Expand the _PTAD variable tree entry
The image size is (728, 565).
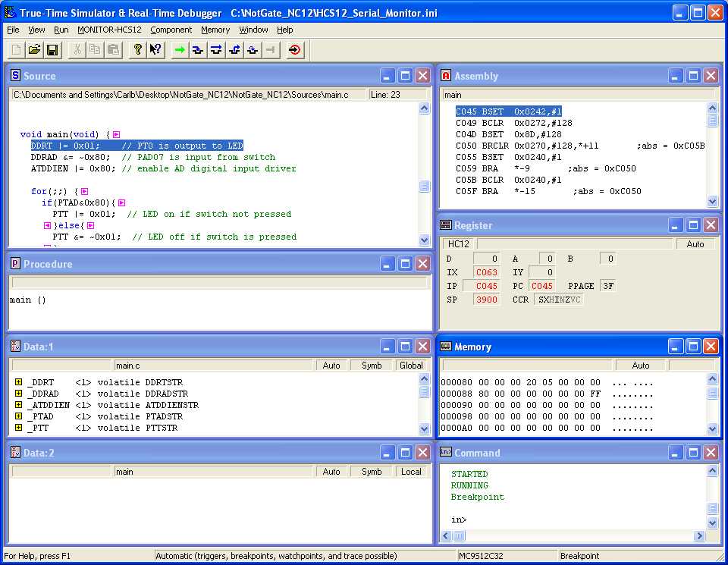[18, 416]
